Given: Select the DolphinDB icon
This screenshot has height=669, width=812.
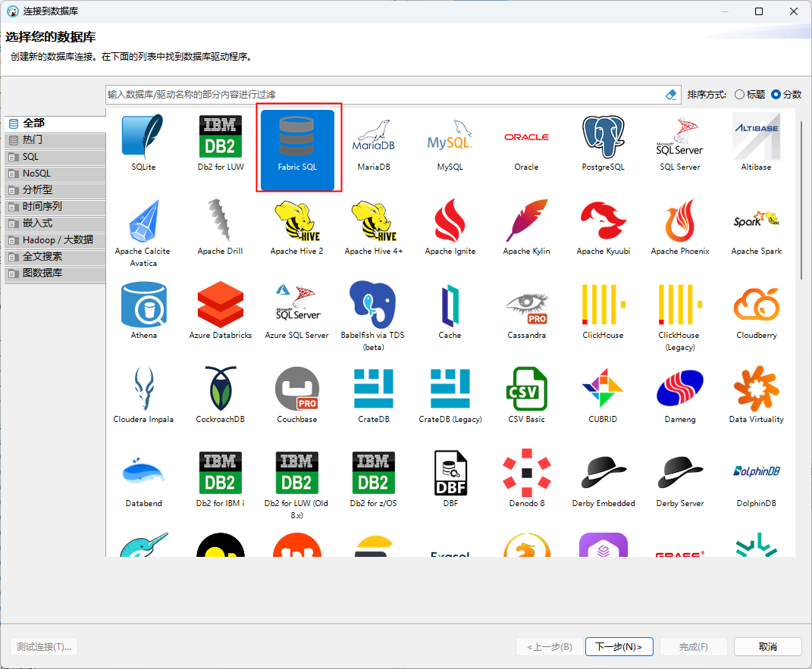Looking at the screenshot, I should pos(756,471).
